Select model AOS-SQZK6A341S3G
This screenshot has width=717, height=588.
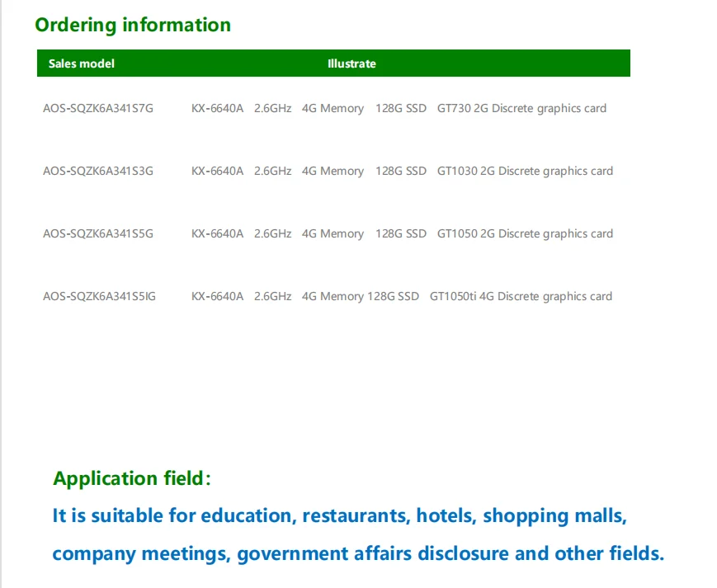[x=98, y=171]
